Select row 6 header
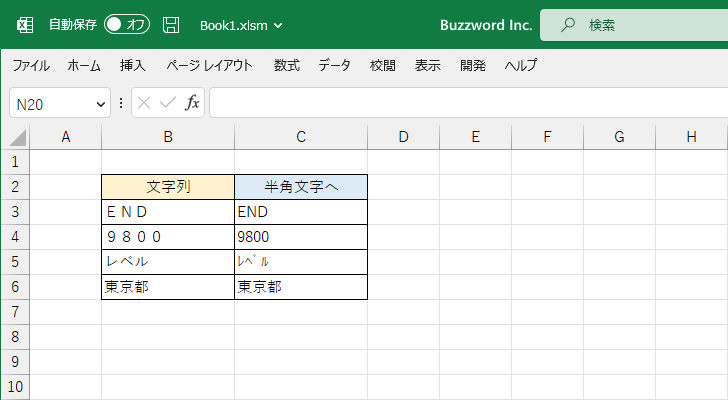Screen dimensions: 728x400 (15, 287)
